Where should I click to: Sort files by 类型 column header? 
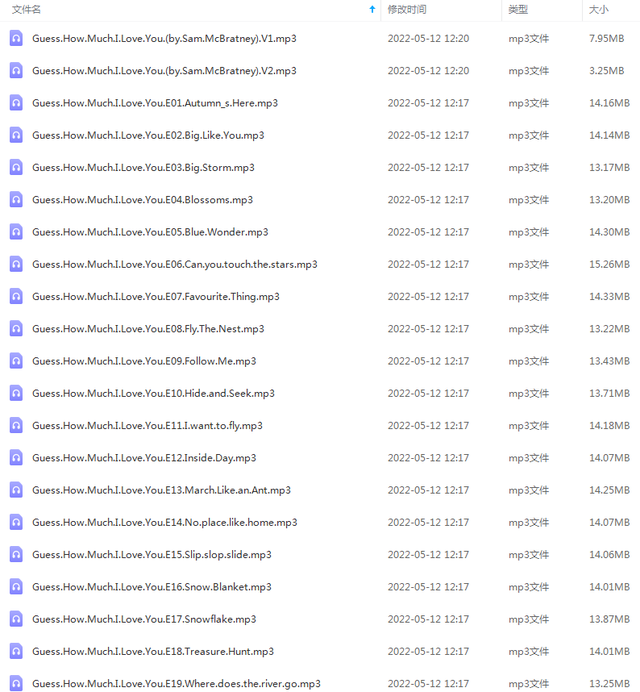[x=518, y=9]
